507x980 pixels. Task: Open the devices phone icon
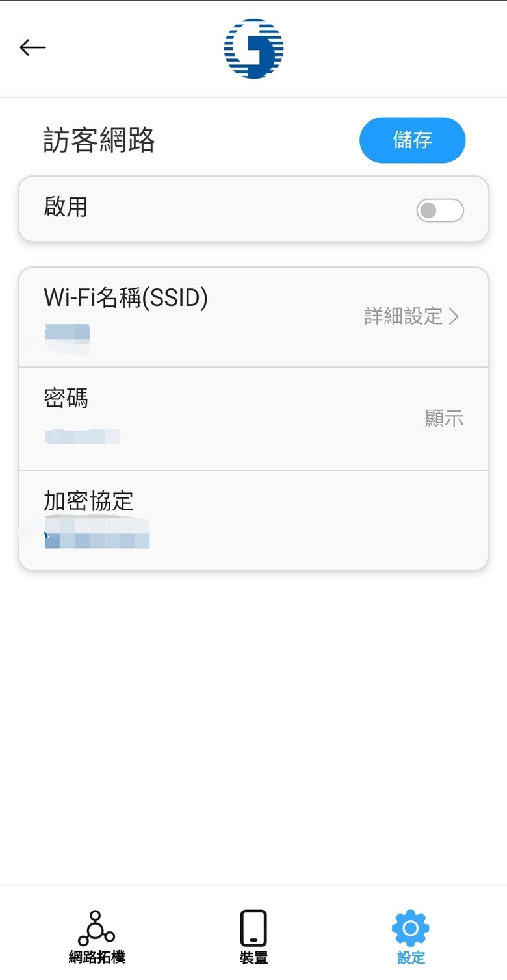(x=253, y=928)
